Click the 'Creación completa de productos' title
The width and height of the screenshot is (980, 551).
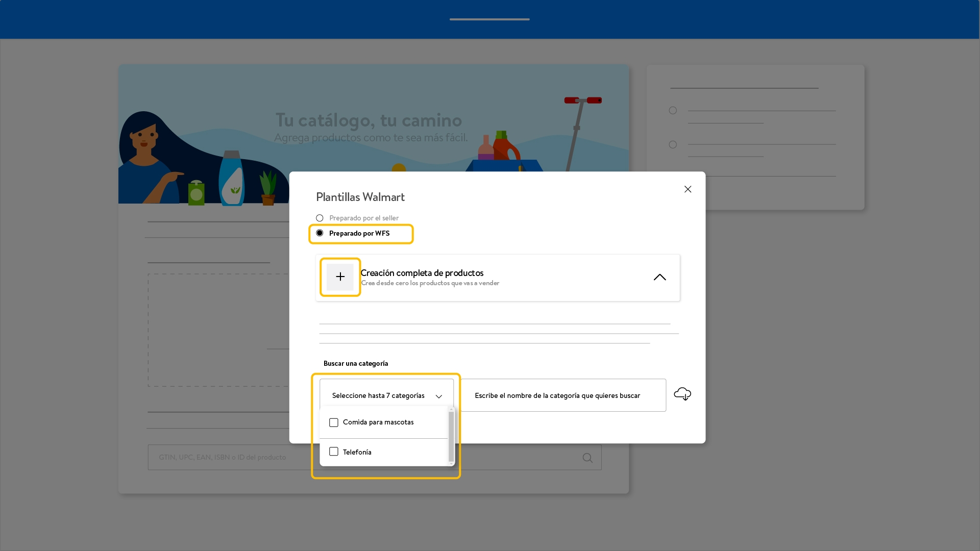coord(422,273)
